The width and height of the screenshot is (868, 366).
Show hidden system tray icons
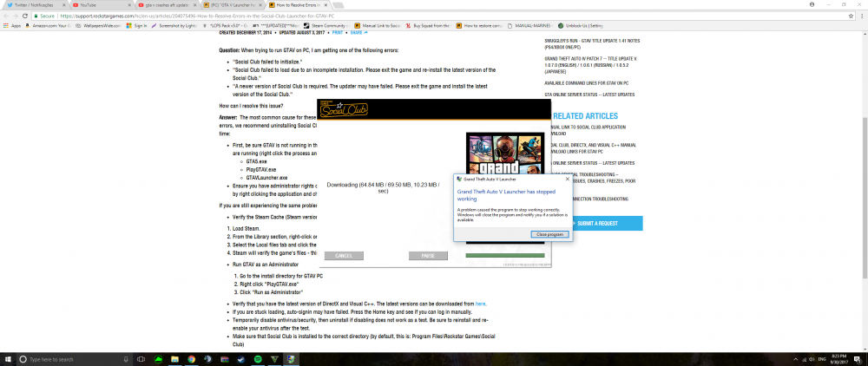click(795, 359)
